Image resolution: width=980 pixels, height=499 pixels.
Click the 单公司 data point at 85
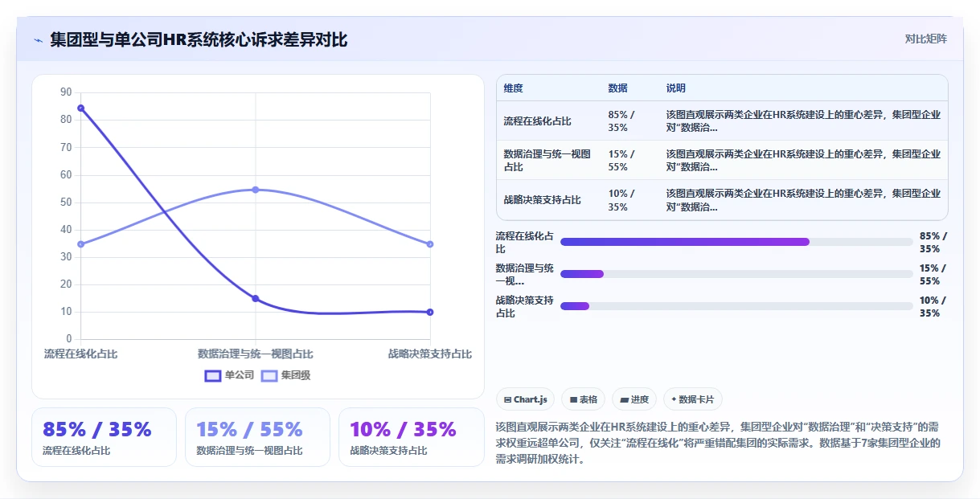tap(80, 108)
